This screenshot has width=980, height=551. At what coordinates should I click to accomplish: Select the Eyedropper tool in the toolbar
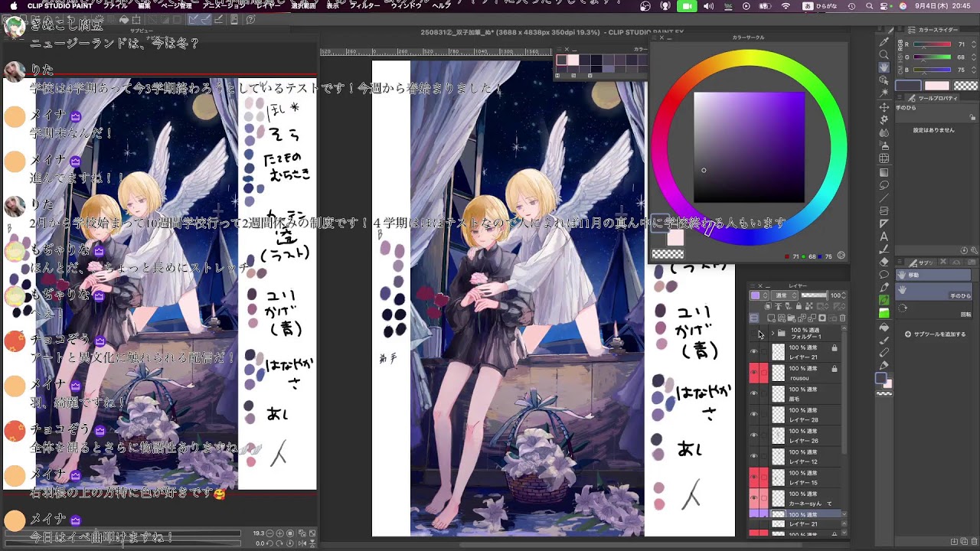pyautogui.click(x=884, y=41)
